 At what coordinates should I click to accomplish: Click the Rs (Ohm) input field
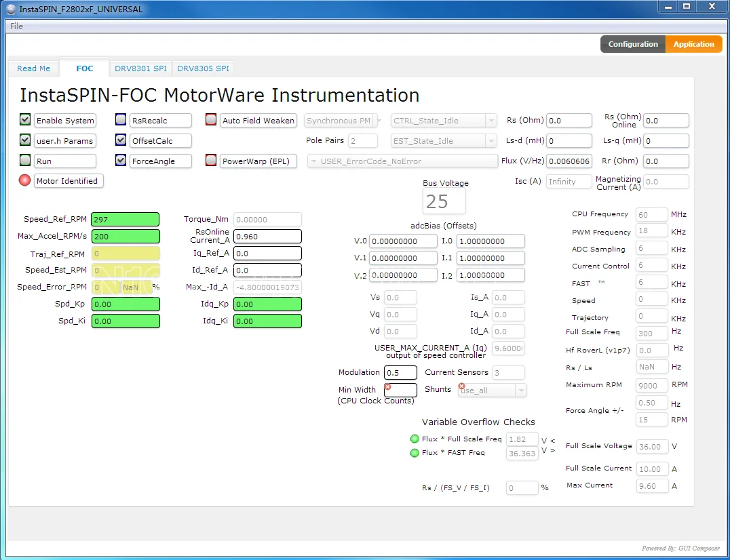pyautogui.click(x=569, y=121)
